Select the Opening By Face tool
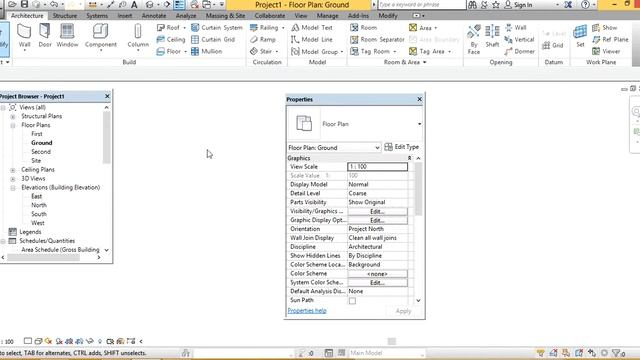640x360 pixels. pos(473,39)
